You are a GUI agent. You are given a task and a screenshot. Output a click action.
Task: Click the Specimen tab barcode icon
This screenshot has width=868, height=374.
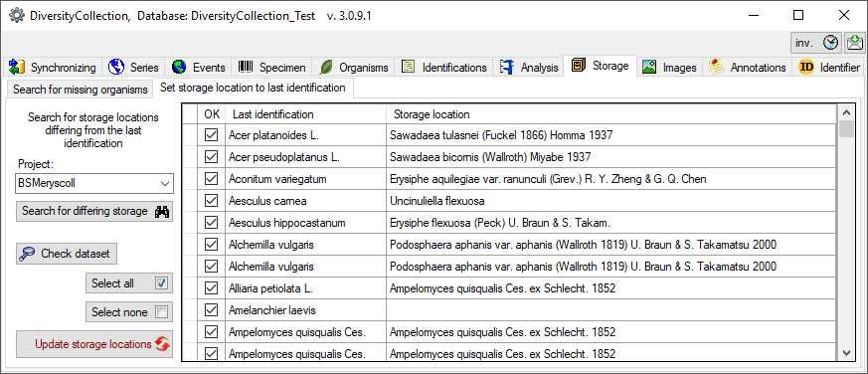click(246, 67)
